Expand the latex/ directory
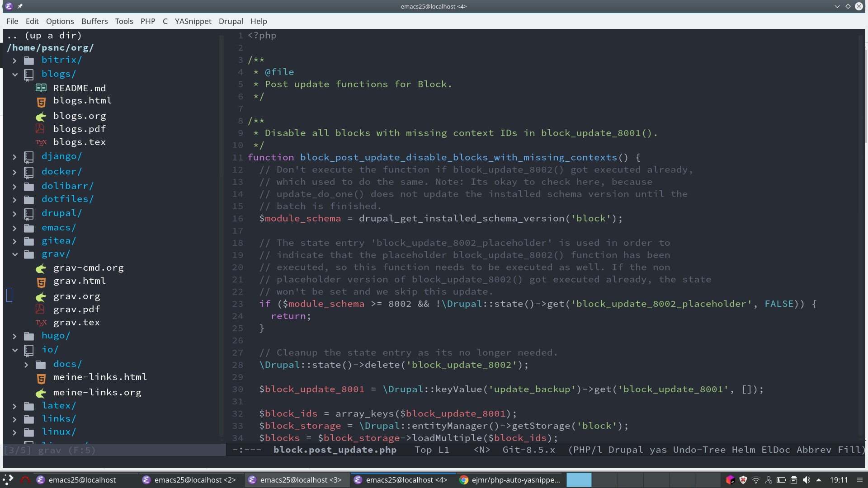This screenshot has width=868, height=488. [x=14, y=406]
